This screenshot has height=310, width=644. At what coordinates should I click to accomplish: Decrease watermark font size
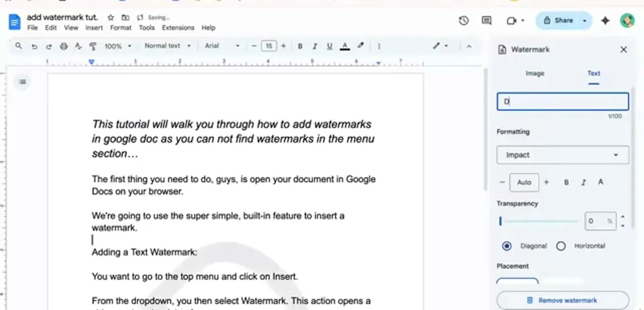click(502, 182)
